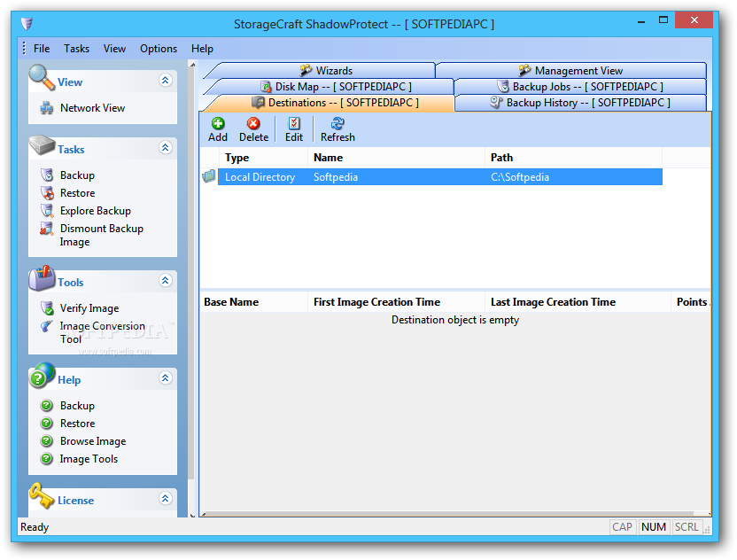This screenshot has height=560, width=737.
Task: Open the Browse Image help link
Action: (x=93, y=441)
